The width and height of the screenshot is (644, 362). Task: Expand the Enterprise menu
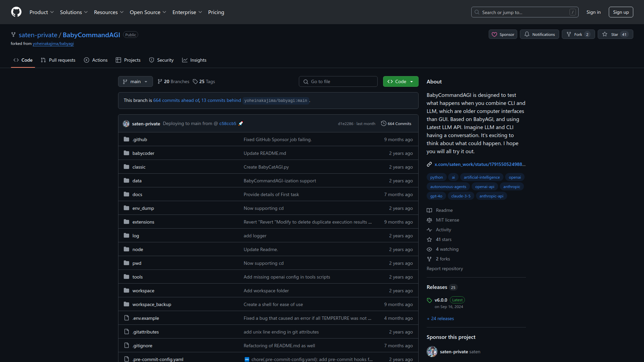[x=187, y=12]
